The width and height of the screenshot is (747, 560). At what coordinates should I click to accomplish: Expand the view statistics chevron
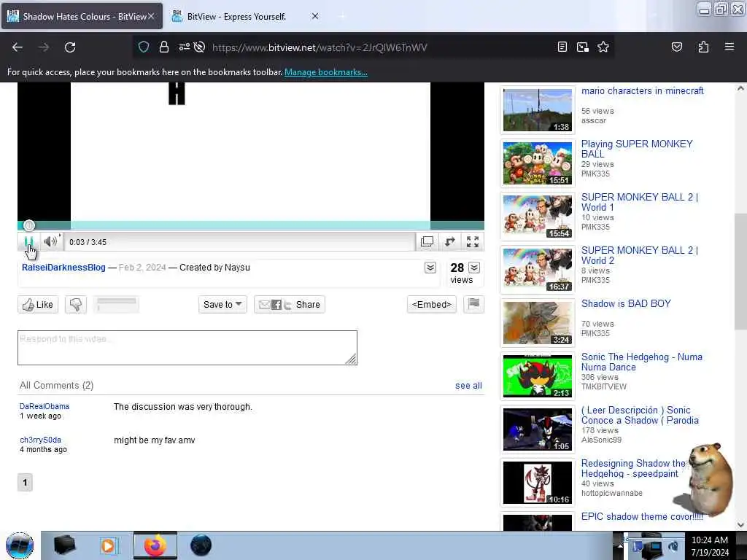click(x=474, y=268)
